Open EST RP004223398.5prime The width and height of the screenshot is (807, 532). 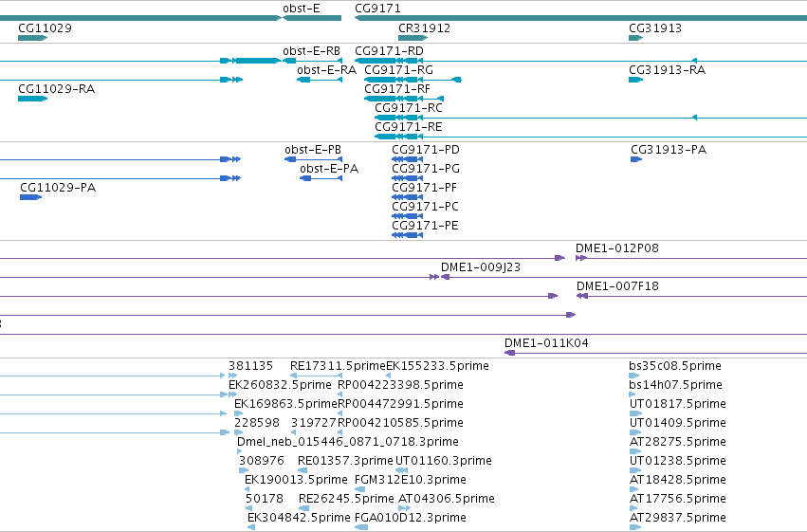coord(400,385)
